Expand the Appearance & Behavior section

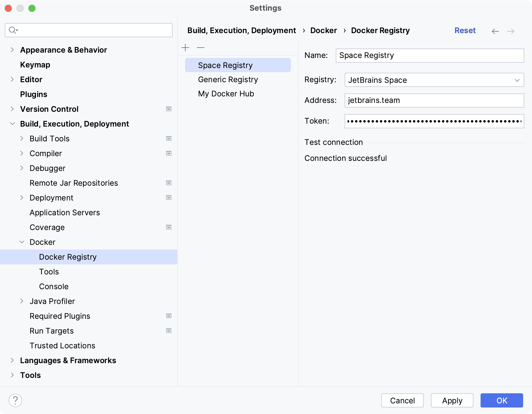click(x=12, y=50)
